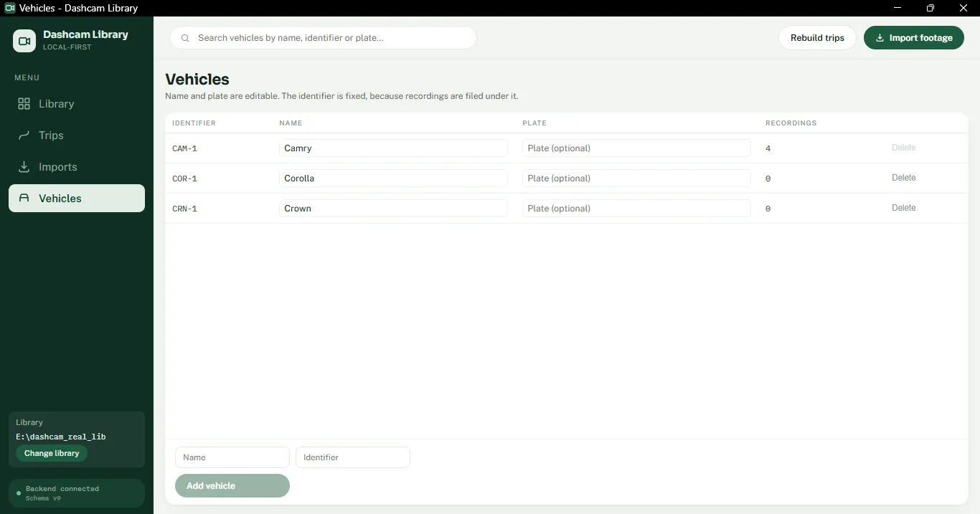Click the Change library button
The width and height of the screenshot is (980, 514).
pyautogui.click(x=52, y=453)
